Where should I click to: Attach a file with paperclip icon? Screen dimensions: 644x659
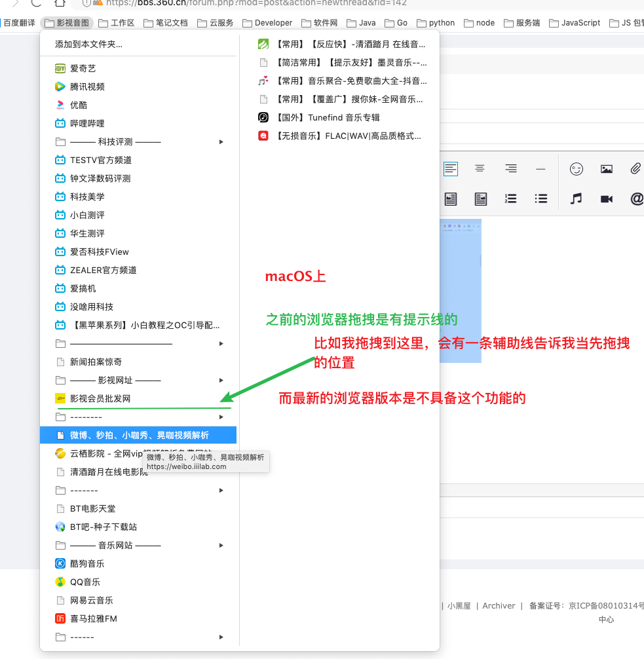coord(635,169)
